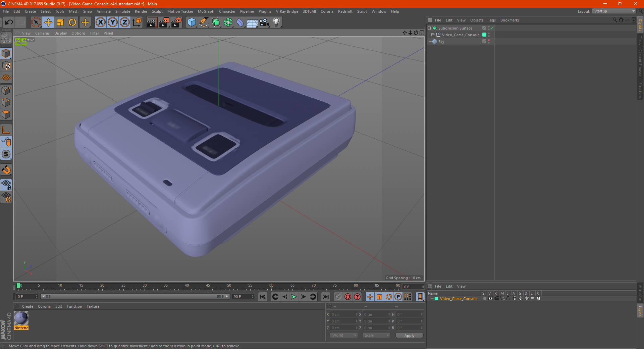Click timeline marker at frame 45
Viewport: 644px width, 349px height.
pos(208,286)
